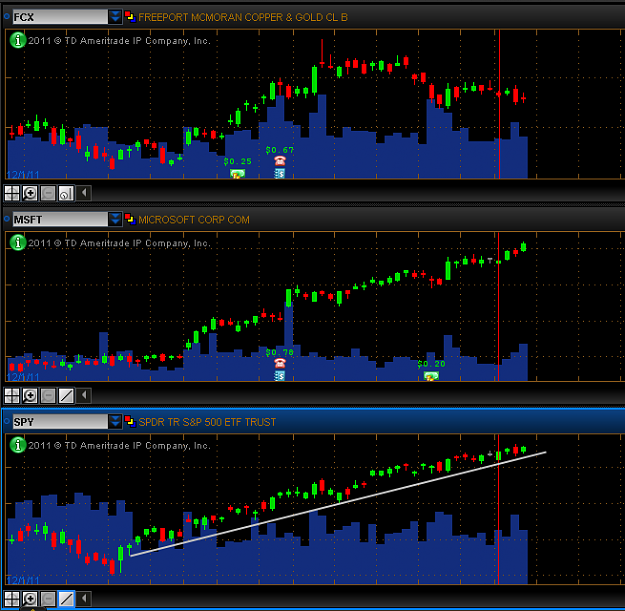The image size is (625, 611).
Task: Click SPDR TR S&P 500 ETF TRUST title
Action: (207, 422)
